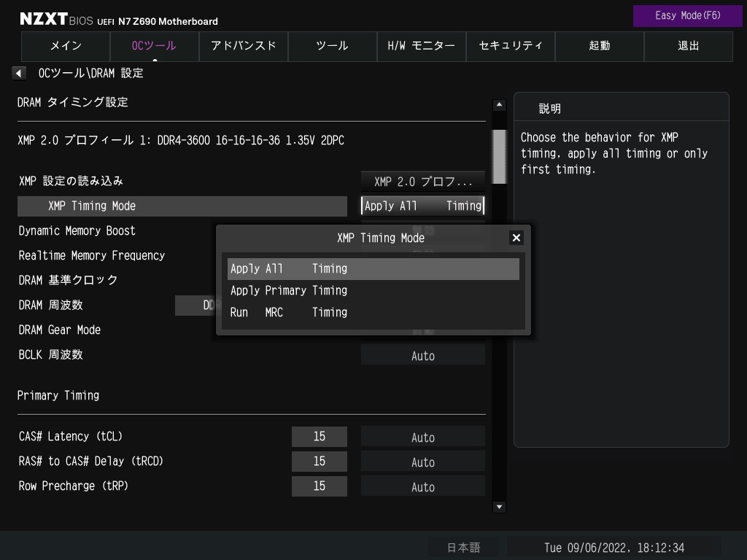
Task: Click the DRAM タイミング設定 heading
Action: pyautogui.click(x=72, y=102)
